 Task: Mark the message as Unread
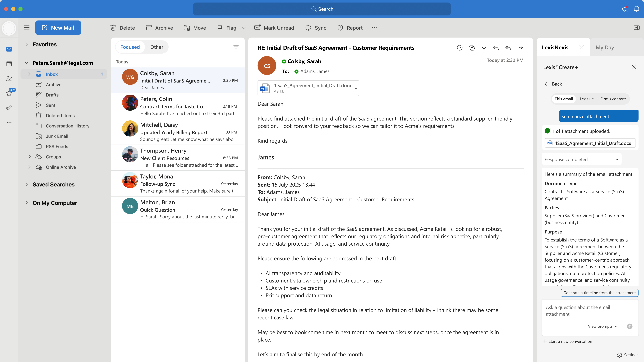tap(274, 28)
